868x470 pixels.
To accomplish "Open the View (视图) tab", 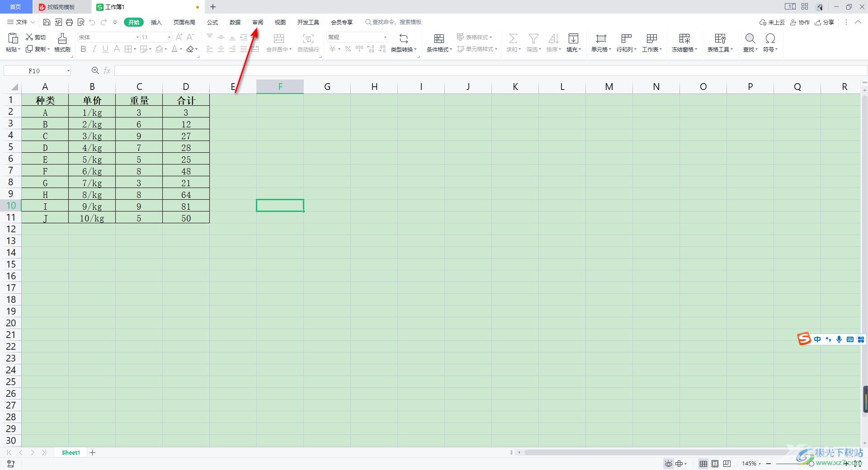I will pyautogui.click(x=280, y=22).
